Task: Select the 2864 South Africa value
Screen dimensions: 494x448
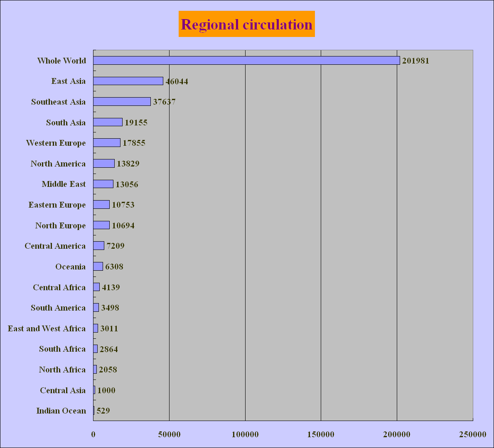Action: 109,349
